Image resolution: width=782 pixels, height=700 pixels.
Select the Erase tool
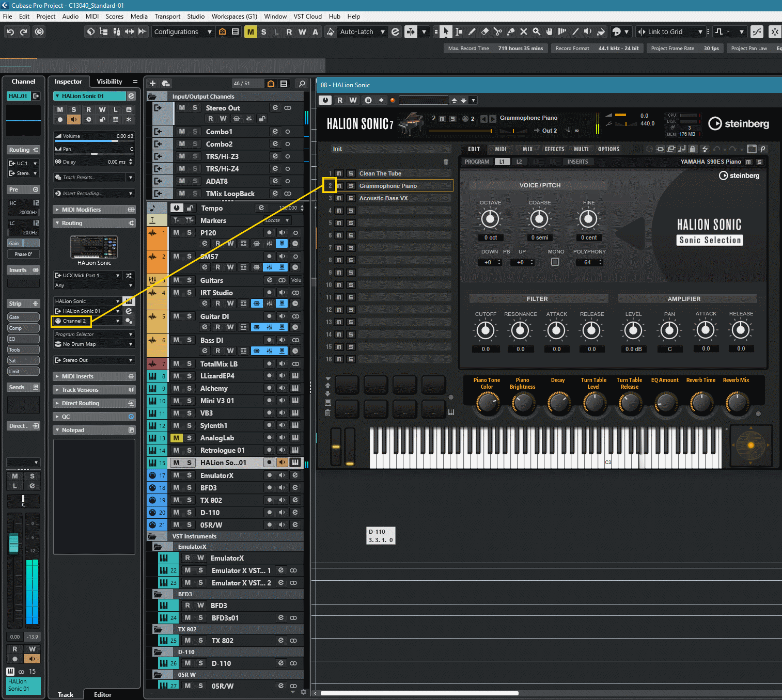(485, 32)
